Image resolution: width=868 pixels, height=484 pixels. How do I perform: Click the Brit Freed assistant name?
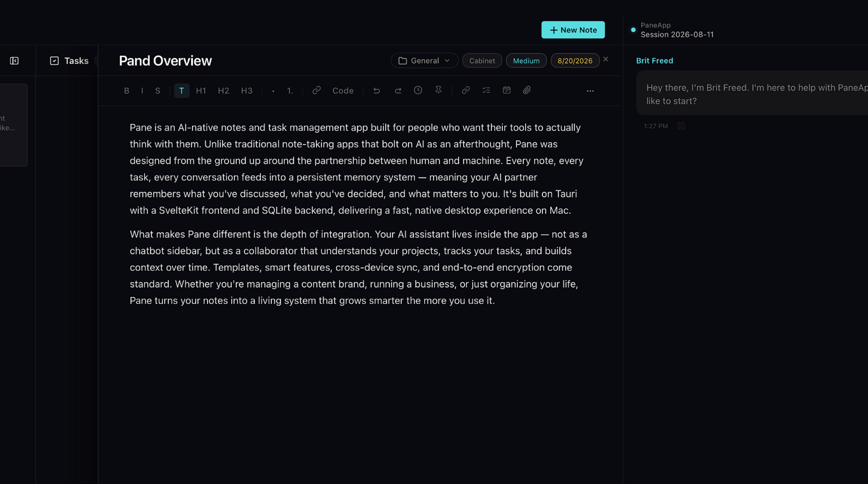[x=654, y=60]
